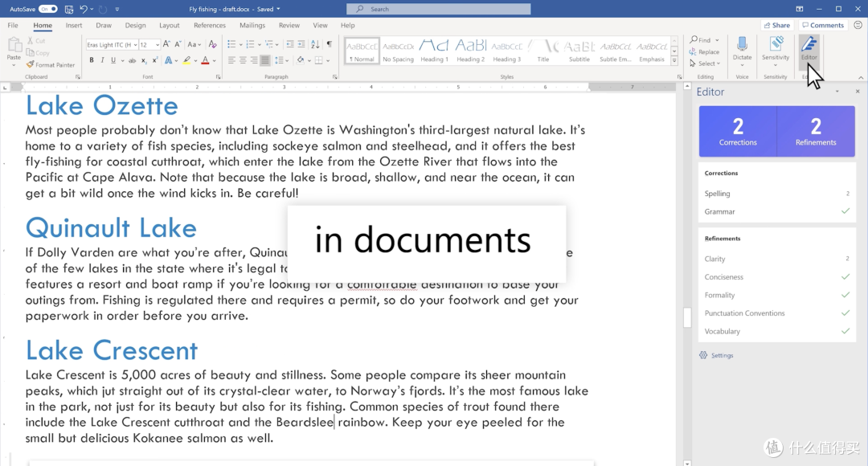Click the Search box in title bar
The height and width of the screenshot is (466, 868).
439,9
